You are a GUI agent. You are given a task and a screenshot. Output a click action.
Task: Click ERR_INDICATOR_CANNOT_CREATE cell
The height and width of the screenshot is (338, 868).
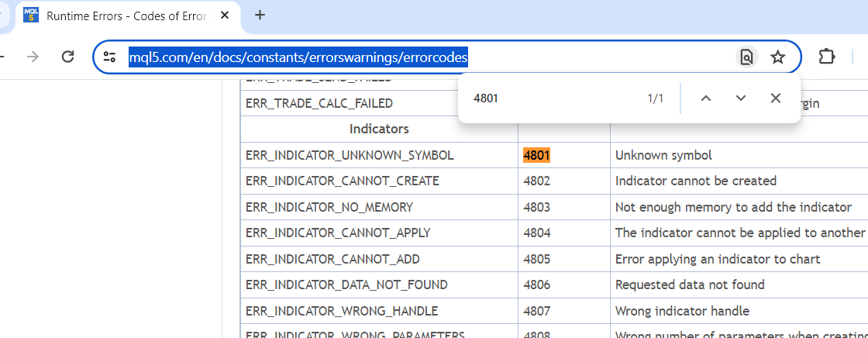point(379,181)
